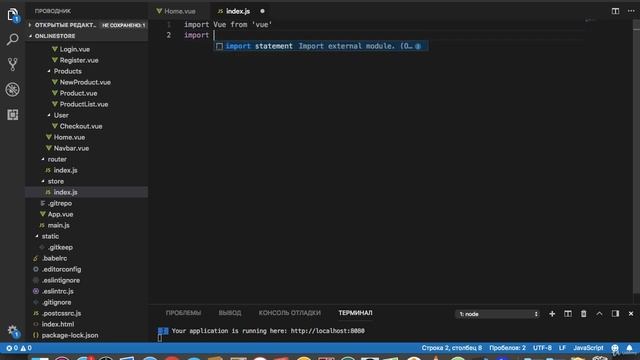
Task: Close the terminal panel
Action: (631, 313)
